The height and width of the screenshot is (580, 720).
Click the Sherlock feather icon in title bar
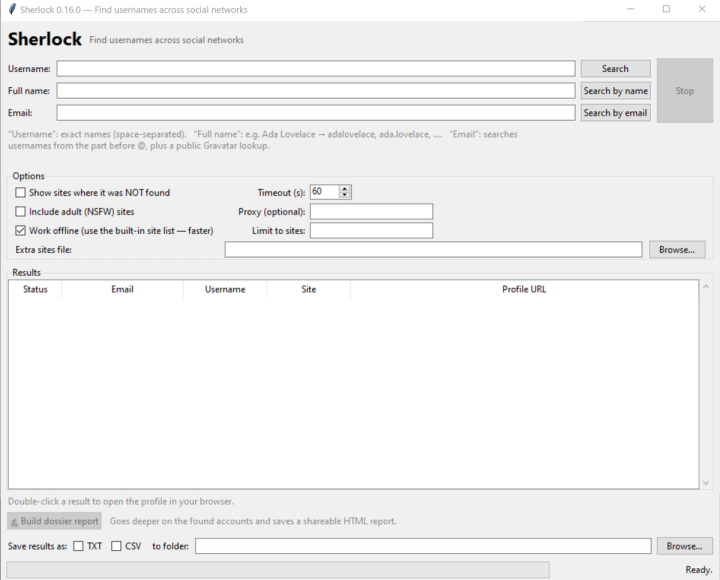click(x=12, y=9)
